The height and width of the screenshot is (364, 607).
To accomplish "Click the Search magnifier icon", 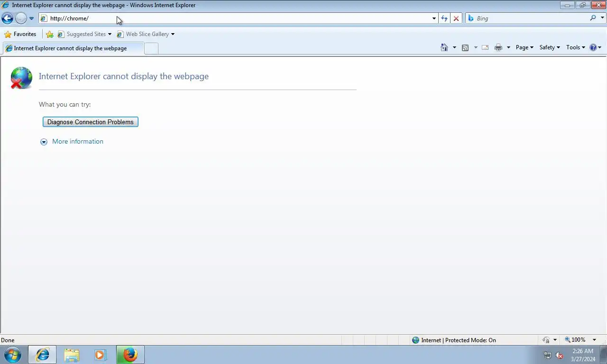I will pos(593,18).
